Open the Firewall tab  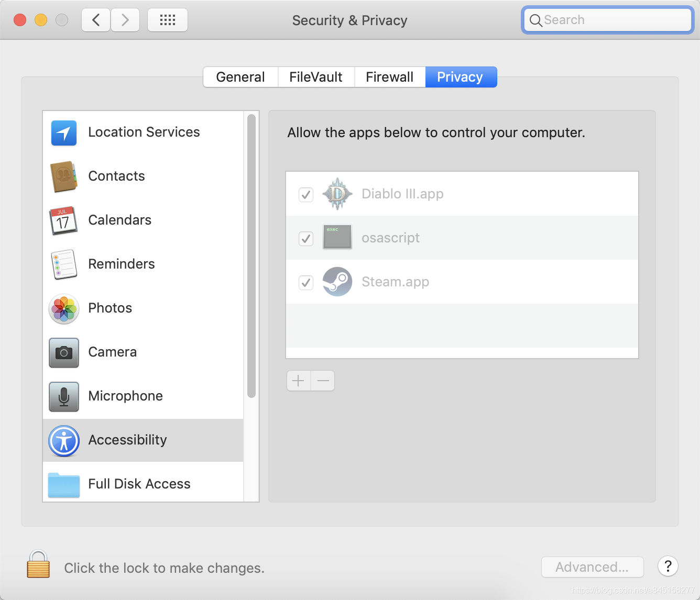coord(390,77)
